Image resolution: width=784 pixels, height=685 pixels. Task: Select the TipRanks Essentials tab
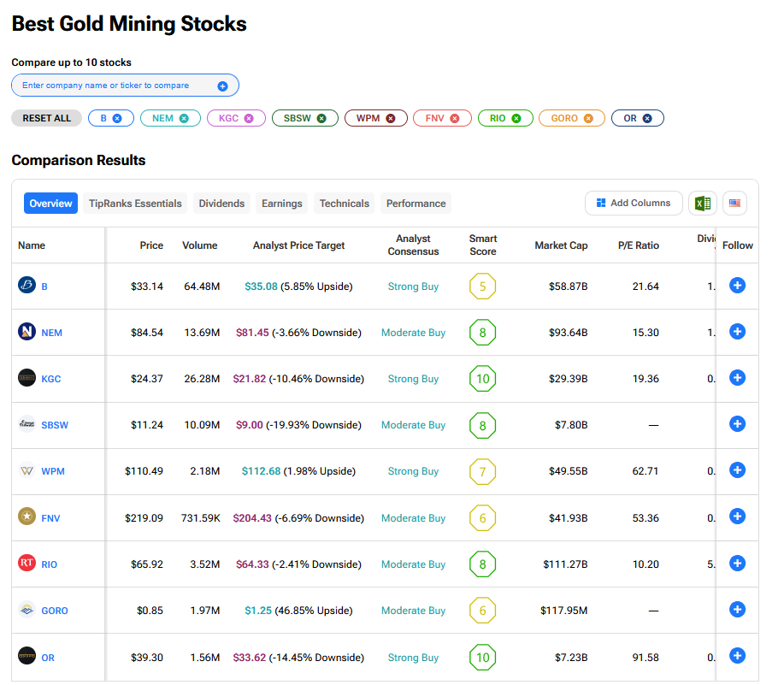click(x=135, y=204)
